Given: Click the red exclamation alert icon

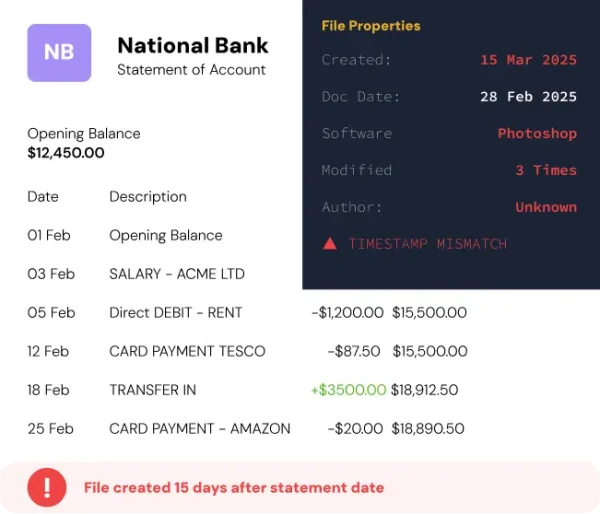Looking at the screenshot, I should pos(47,488).
